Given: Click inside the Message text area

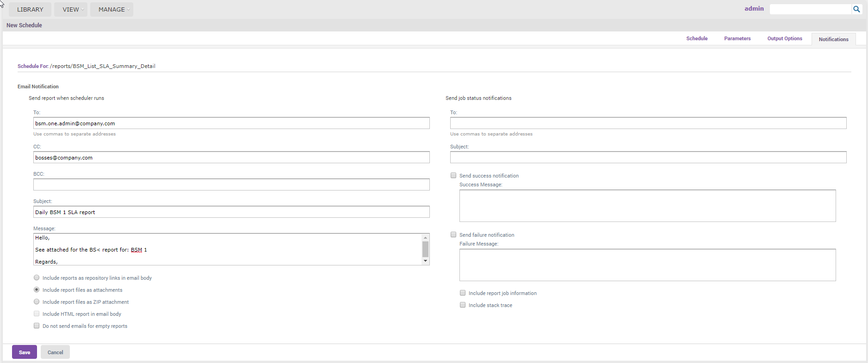Looking at the screenshot, I should (x=228, y=249).
